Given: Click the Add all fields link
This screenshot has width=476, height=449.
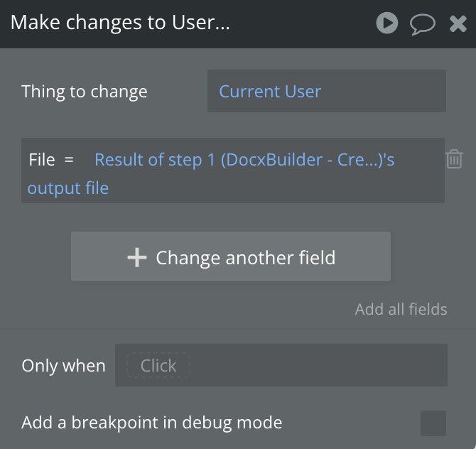Looking at the screenshot, I should click(401, 309).
